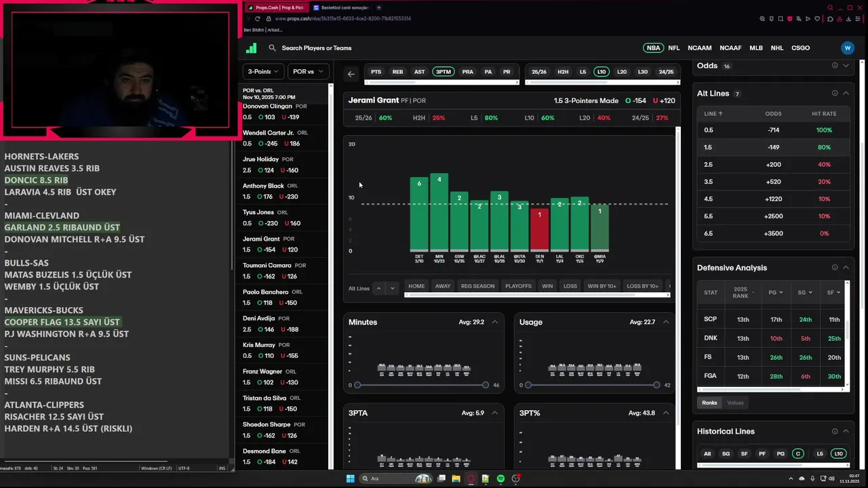Click the Defensive Analysis info icon
Viewport: 868px width, 488px height.
pyautogui.click(x=835, y=268)
